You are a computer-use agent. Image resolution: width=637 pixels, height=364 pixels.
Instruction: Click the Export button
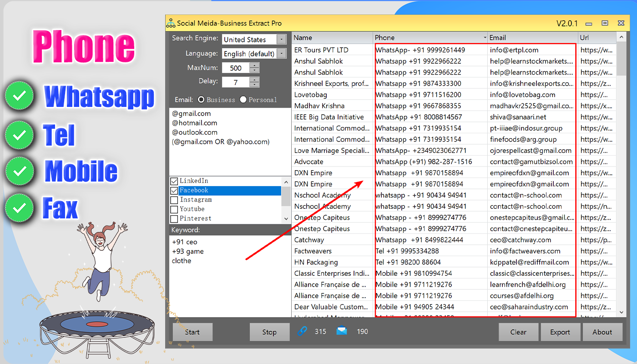click(x=560, y=332)
